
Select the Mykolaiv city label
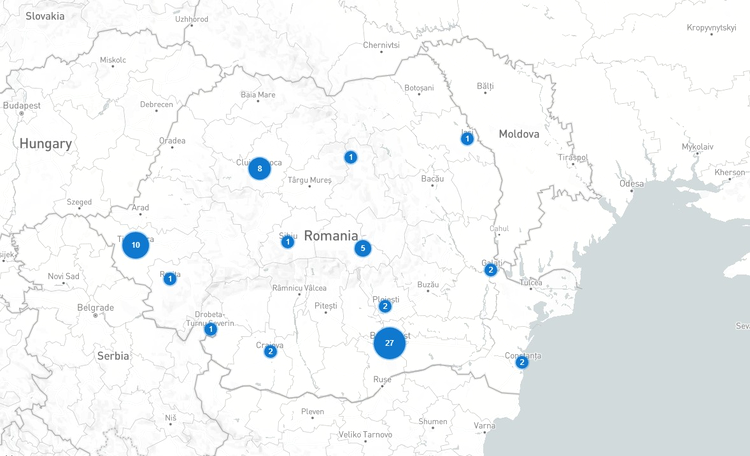pos(697,147)
